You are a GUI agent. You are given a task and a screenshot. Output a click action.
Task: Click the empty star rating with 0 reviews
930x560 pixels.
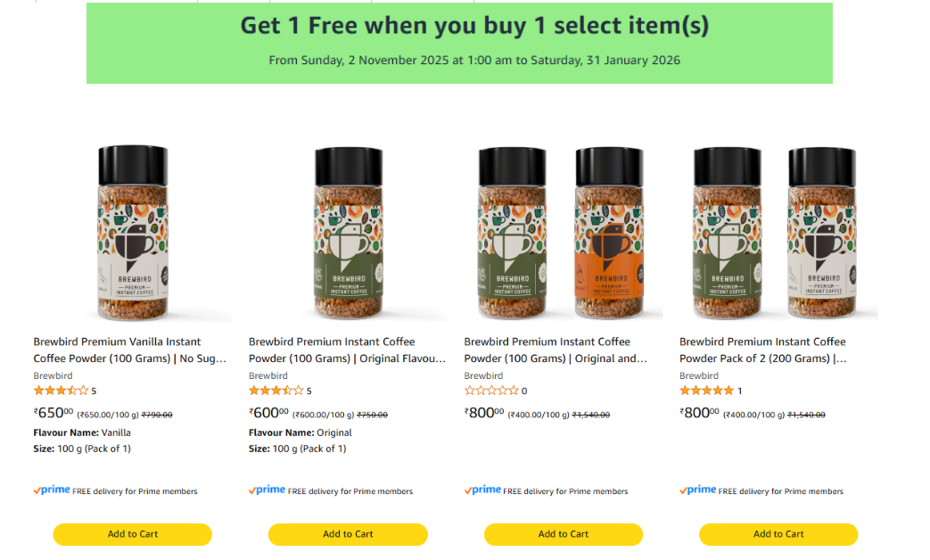[x=491, y=391]
